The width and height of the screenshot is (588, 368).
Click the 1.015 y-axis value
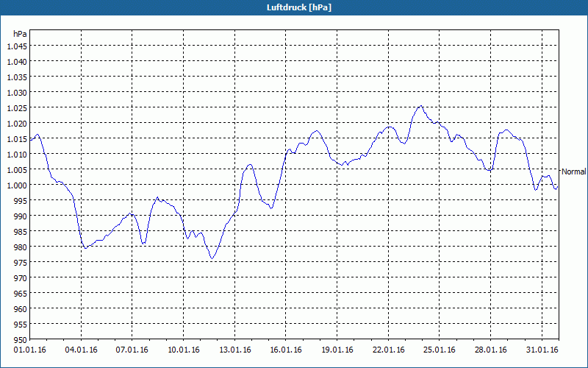(x=17, y=139)
